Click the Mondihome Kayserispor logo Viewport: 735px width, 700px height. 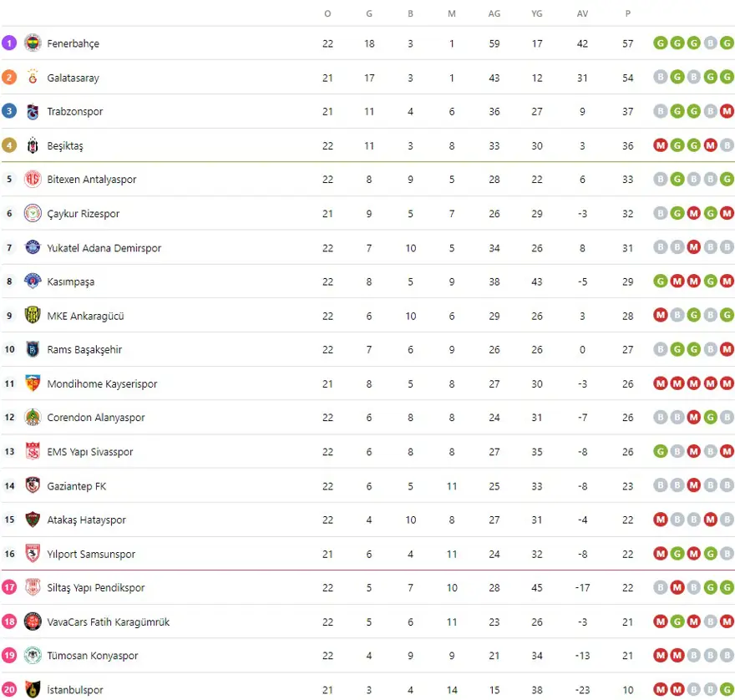tap(33, 383)
